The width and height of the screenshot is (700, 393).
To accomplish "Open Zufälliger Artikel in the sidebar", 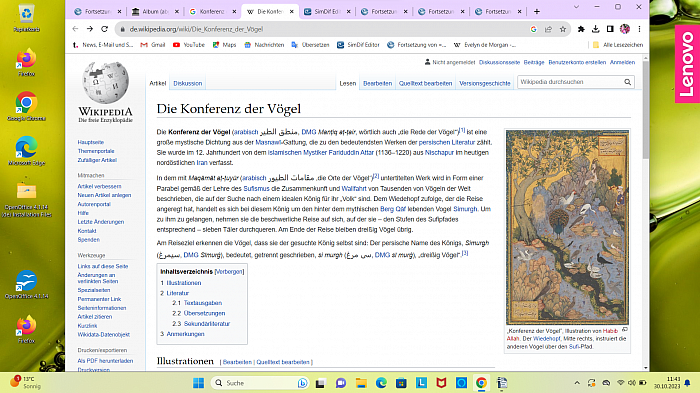I will pos(97,160).
